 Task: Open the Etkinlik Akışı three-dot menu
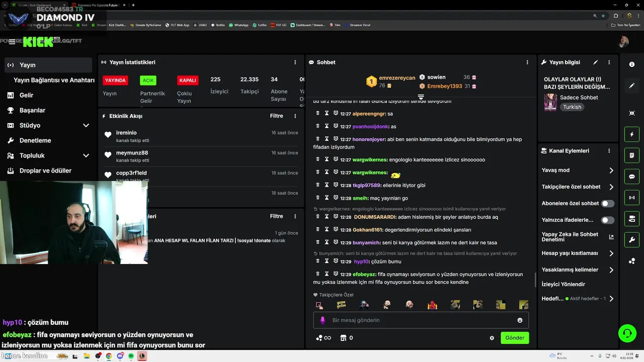tap(295, 116)
